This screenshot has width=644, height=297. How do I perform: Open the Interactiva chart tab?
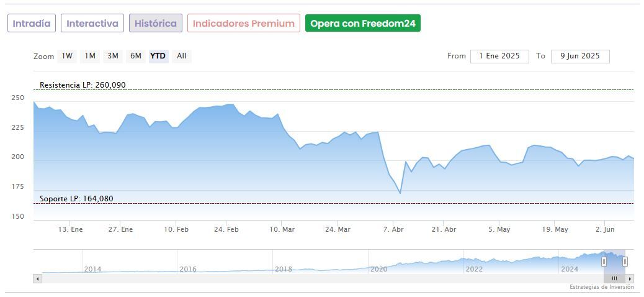(92, 24)
